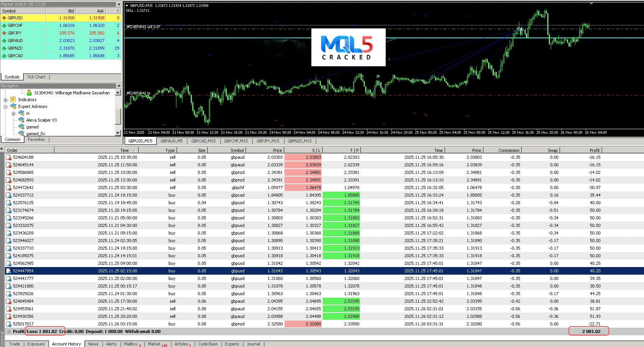Click the gamed expert advisor icon
Image resolution: width=644 pixels, height=347 pixels.
tap(21, 127)
